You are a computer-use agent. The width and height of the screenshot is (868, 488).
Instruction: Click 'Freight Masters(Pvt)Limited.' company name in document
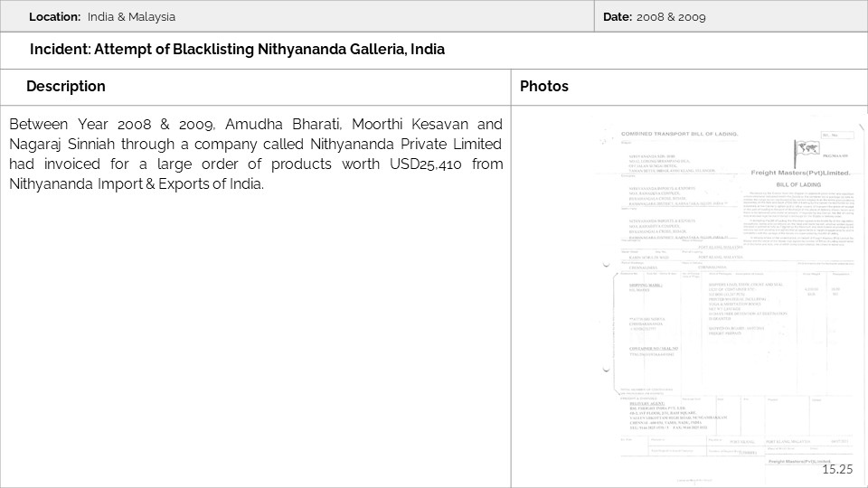click(800, 172)
